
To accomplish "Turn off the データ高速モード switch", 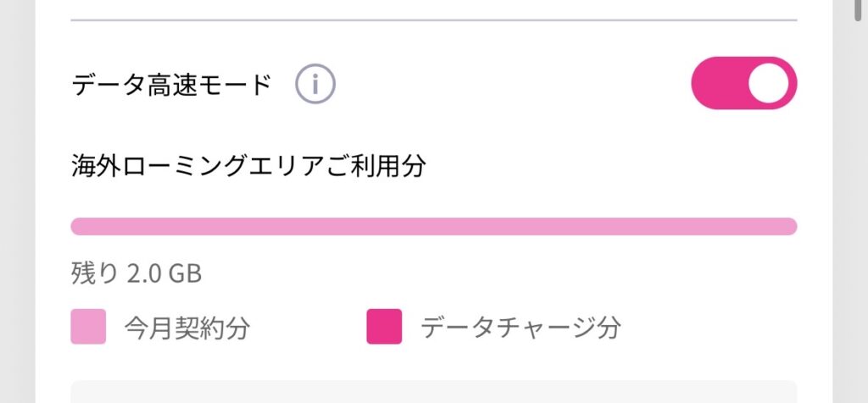I will [x=743, y=84].
